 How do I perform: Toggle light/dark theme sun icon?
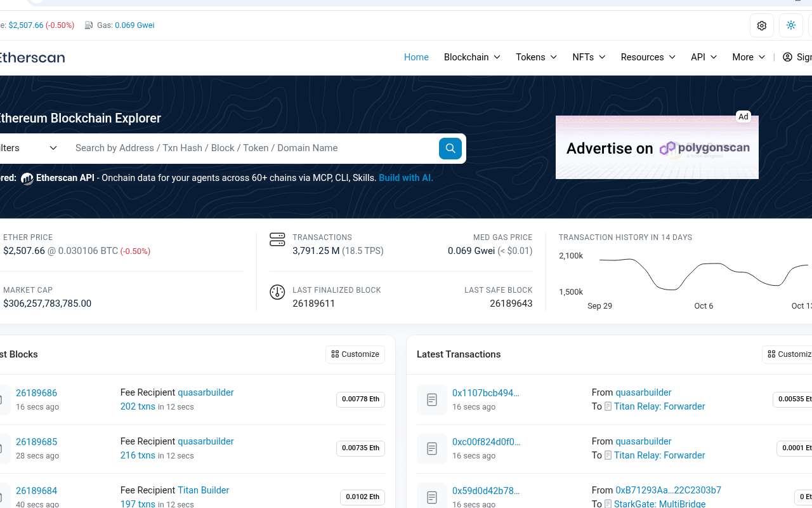(791, 25)
